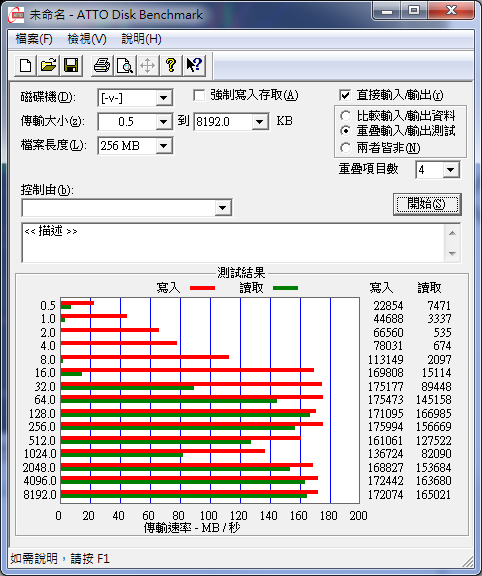Click the 傳輸速率 - MB / 秒 axis label
The width and height of the screenshot is (482, 576).
pos(192,528)
